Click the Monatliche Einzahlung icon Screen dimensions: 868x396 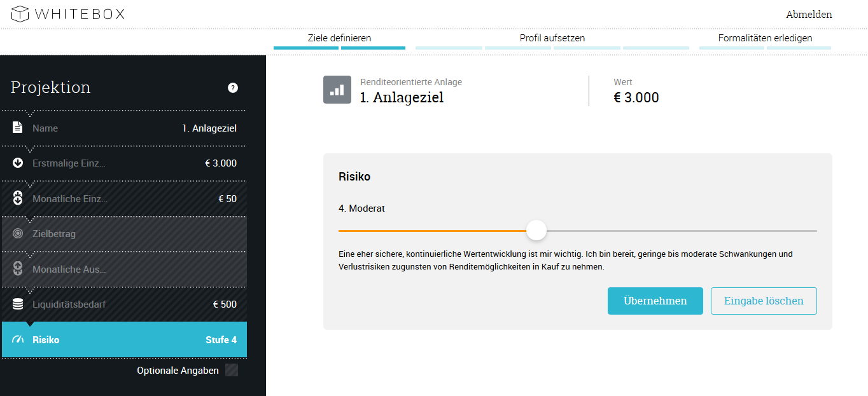(18, 198)
